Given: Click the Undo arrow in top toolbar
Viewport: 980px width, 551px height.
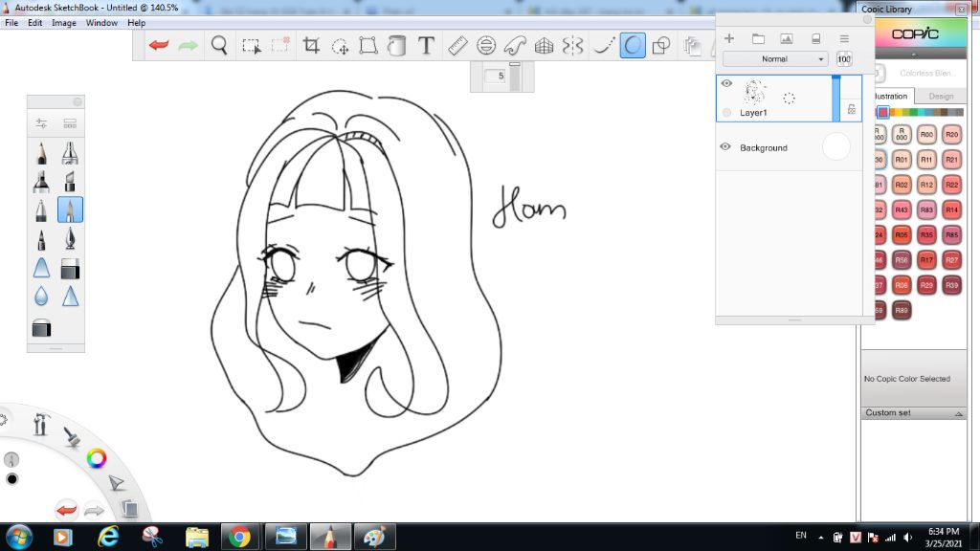Looking at the screenshot, I should click(159, 45).
